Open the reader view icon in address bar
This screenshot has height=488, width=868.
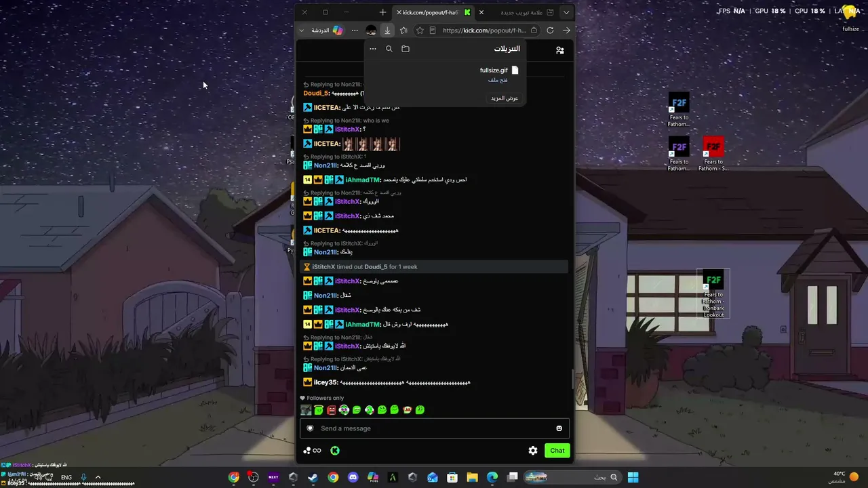(x=433, y=30)
